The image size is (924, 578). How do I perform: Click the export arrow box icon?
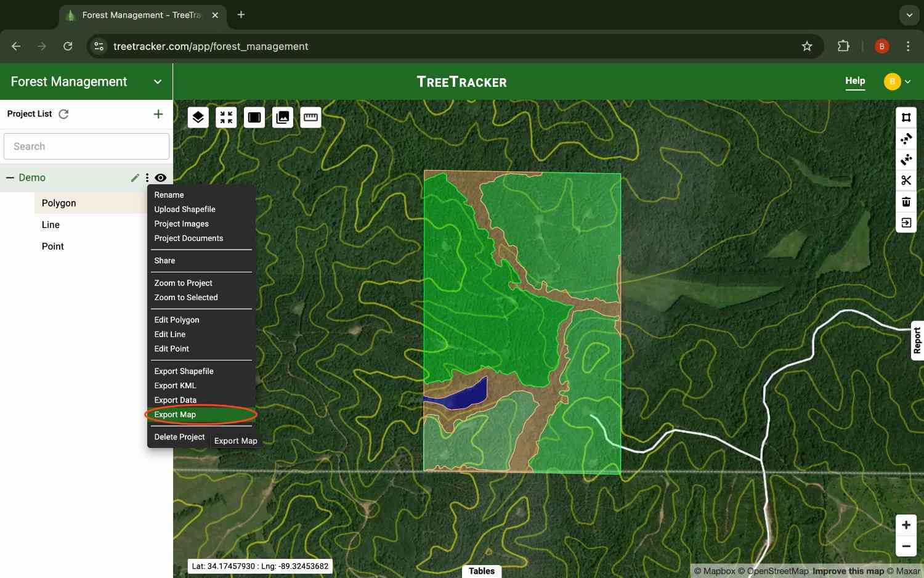coord(906,222)
